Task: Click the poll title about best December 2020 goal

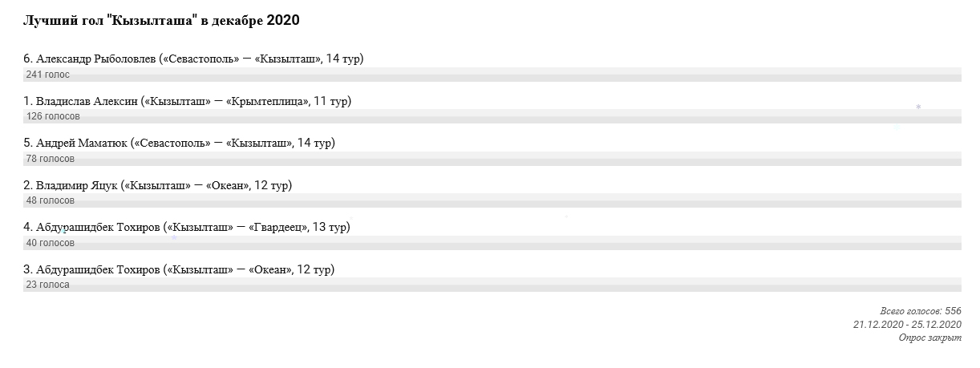Action: [x=161, y=20]
